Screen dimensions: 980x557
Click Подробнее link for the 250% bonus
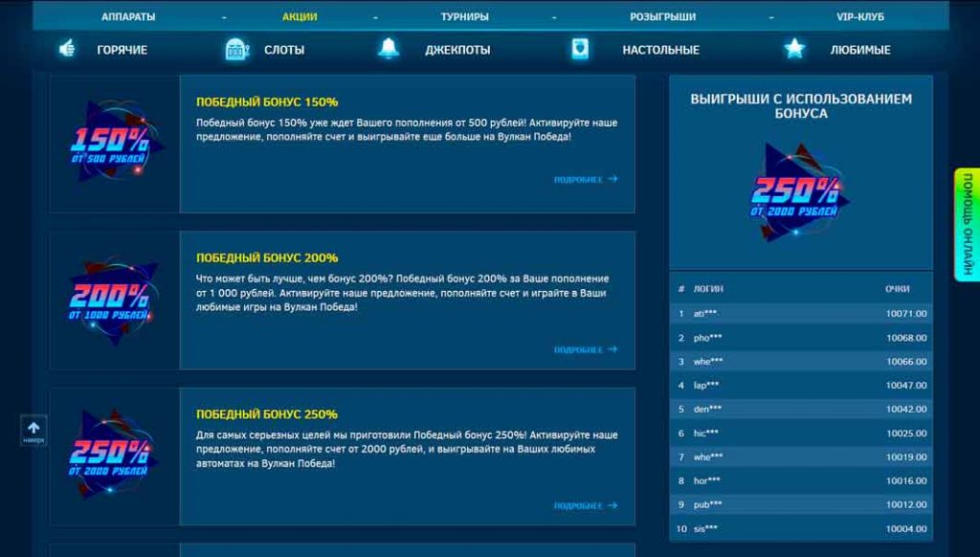[x=585, y=506]
